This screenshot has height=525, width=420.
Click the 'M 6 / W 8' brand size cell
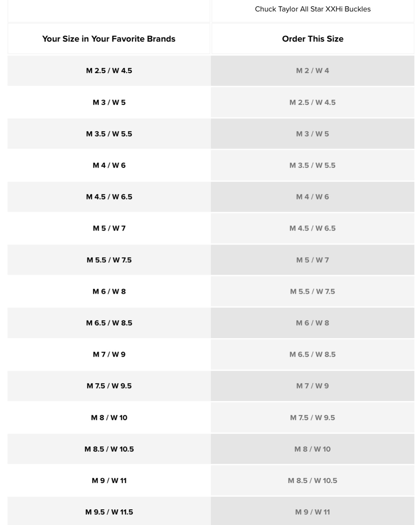click(x=109, y=291)
